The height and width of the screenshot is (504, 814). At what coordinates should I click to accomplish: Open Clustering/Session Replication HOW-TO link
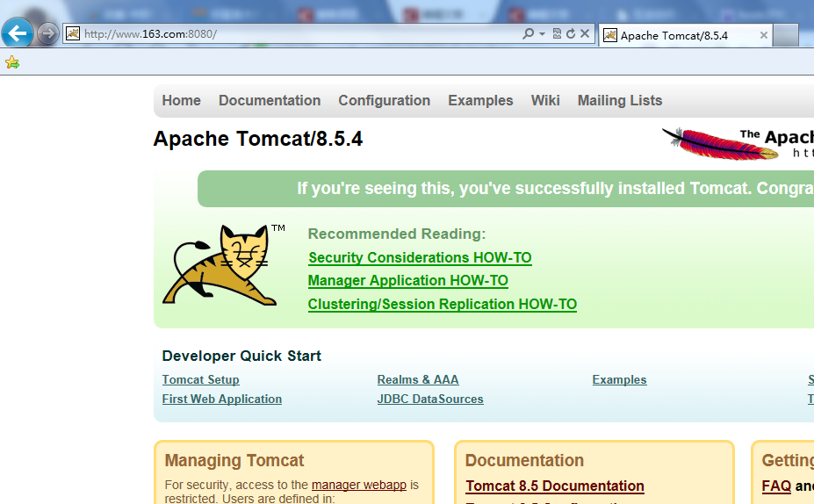tap(443, 304)
